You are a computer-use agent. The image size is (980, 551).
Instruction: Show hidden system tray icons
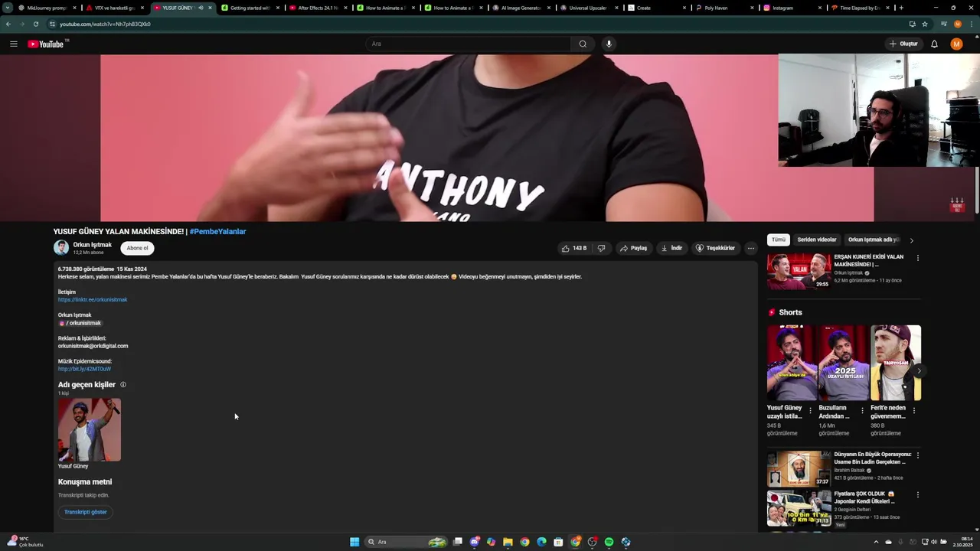coord(876,542)
